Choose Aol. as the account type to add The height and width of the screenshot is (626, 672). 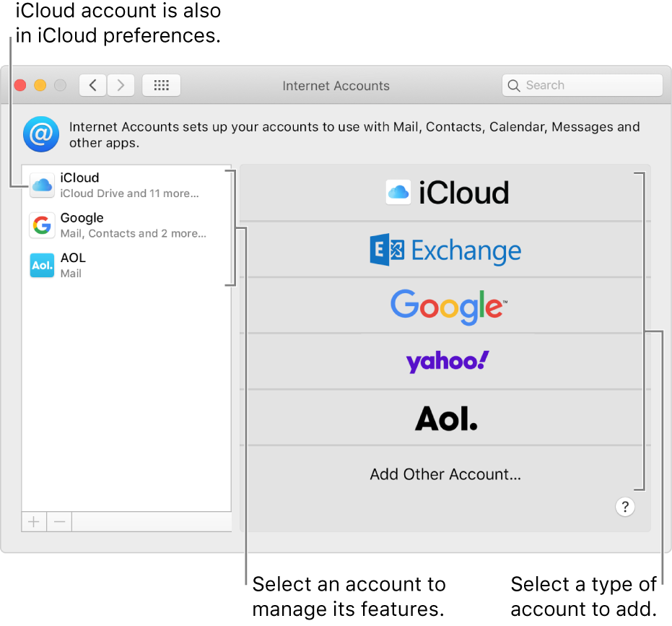[445, 418]
